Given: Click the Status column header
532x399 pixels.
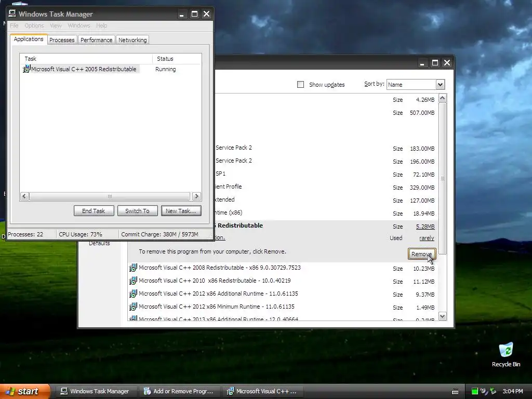Looking at the screenshot, I should (x=177, y=59).
